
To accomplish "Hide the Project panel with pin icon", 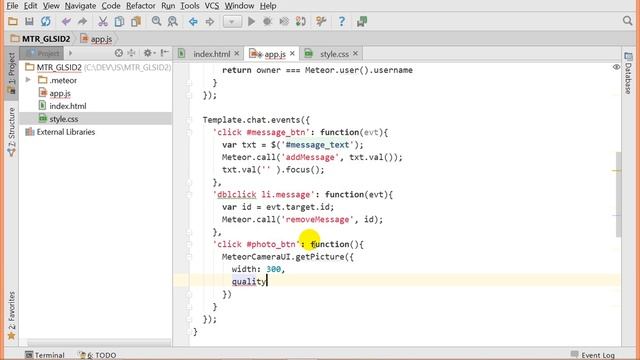I will pyautogui.click(x=164, y=53).
